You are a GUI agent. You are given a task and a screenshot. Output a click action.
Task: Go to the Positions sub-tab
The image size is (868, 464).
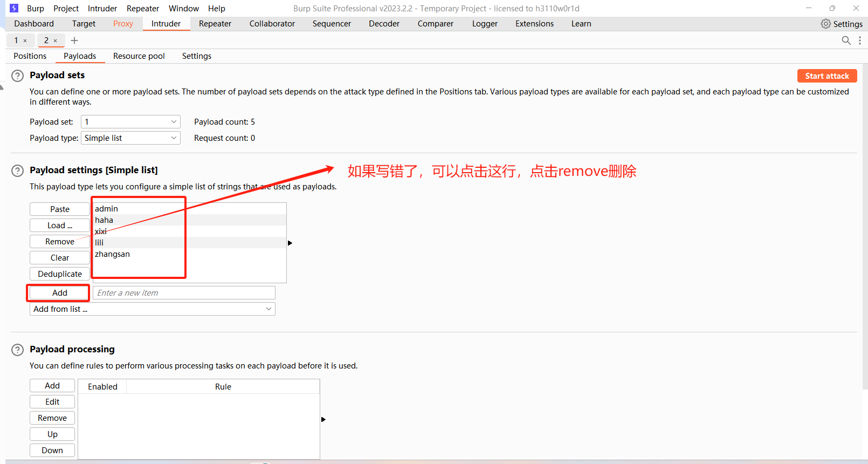(30, 56)
